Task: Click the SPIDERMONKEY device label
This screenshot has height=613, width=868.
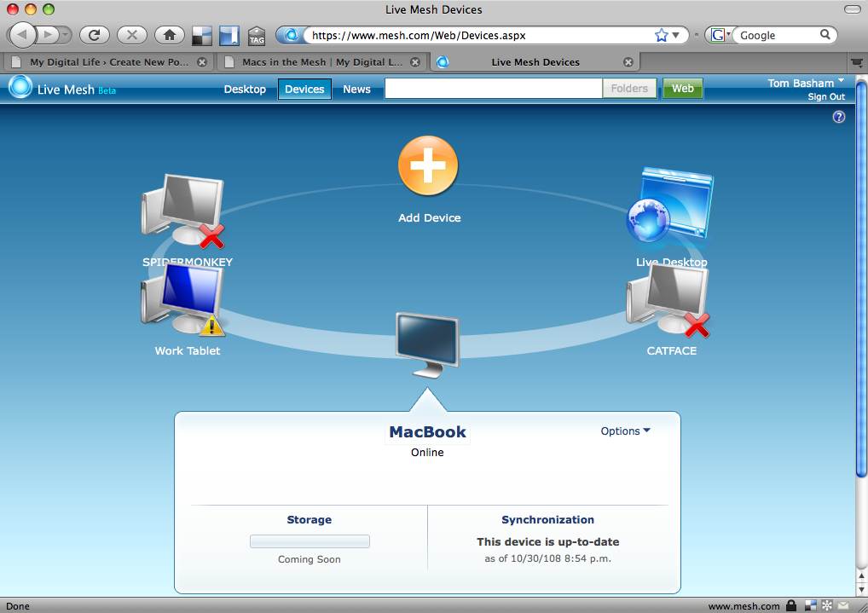Action: (x=187, y=262)
